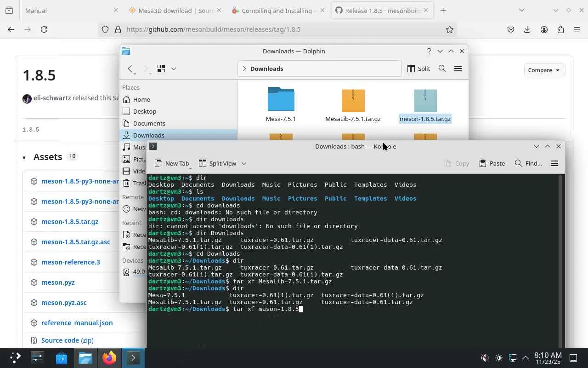The height and width of the screenshot is (368, 588).
Task: Select the Release 1.8.5 tab
Action: pyautogui.click(x=382, y=10)
